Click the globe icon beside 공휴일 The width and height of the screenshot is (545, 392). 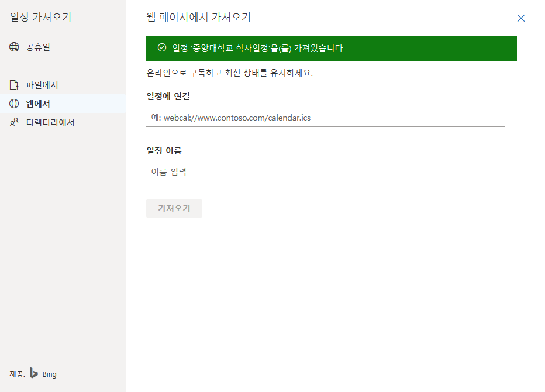click(14, 47)
